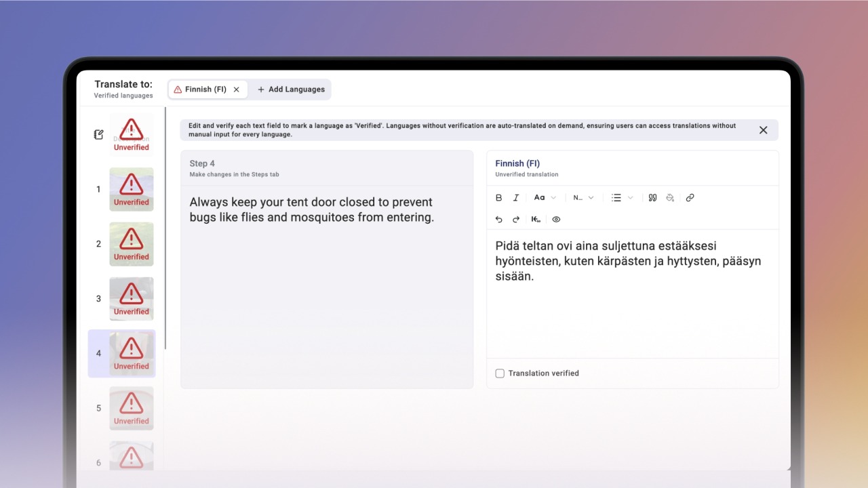Click the Translate to: label
Viewport: 868px width, 488px height.
(123, 84)
